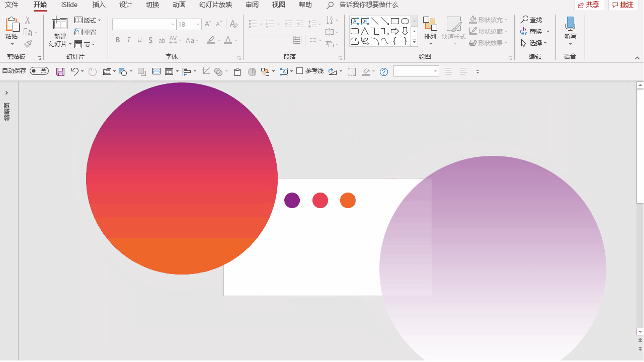Viewport: 644px width, 362px height.
Task: Expand the shapes gallery more button
Action: tap(415, 42)
